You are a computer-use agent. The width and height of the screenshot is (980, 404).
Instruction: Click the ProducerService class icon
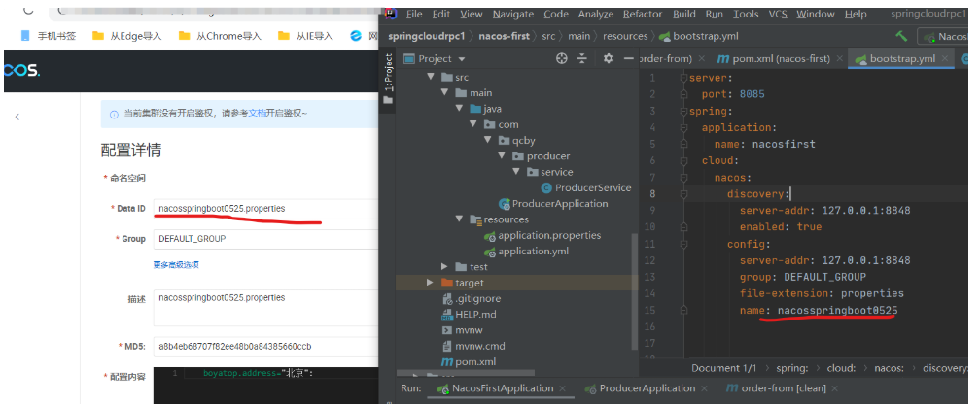[x=546, y=188]
